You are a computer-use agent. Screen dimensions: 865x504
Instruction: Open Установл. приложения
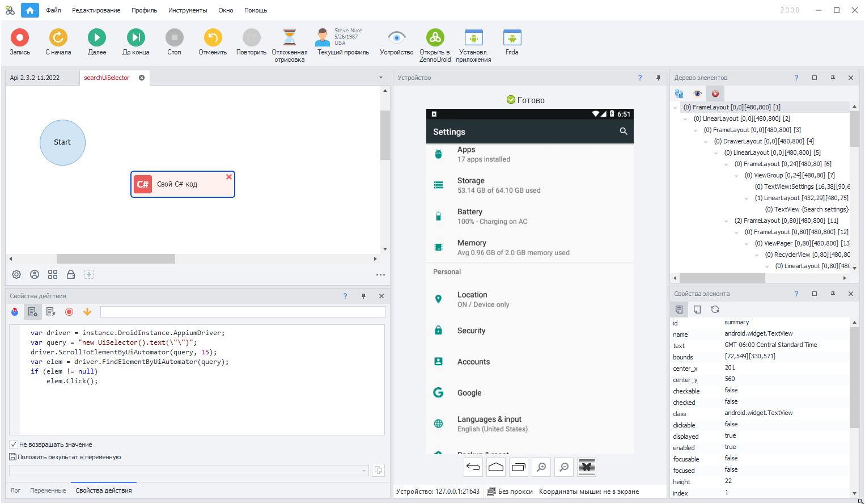coord(474,46)
